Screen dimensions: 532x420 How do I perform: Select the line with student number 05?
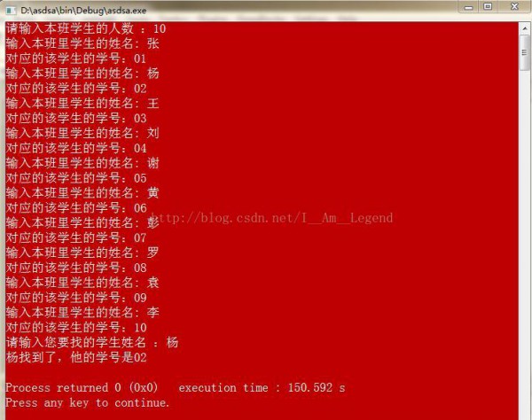click(x=76, y=178)
